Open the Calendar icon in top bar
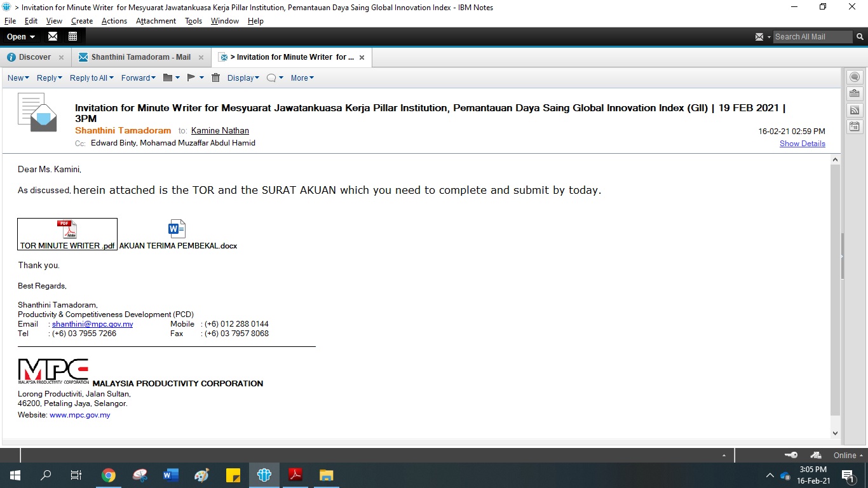Screen dimensions: 868x488 (x=72, y=36)
